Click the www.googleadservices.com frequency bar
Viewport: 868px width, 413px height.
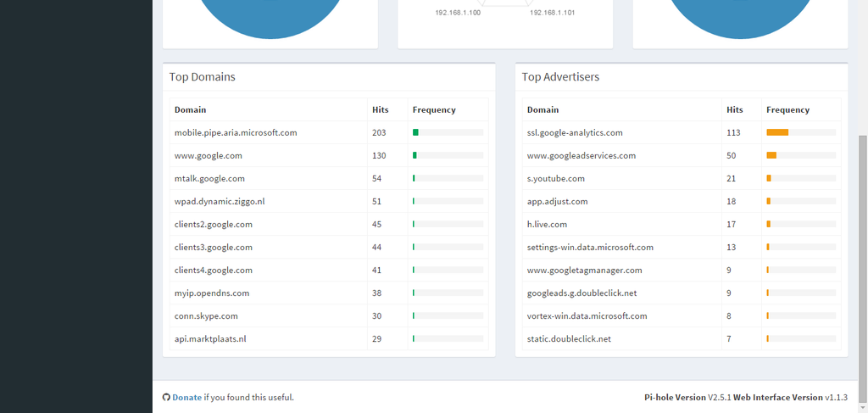point(801,155)
